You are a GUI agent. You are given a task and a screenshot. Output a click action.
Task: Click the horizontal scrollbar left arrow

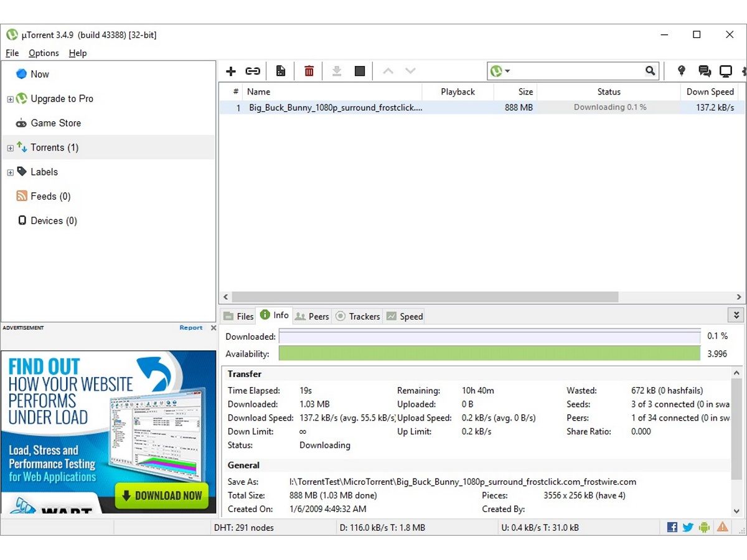(226, 297)
